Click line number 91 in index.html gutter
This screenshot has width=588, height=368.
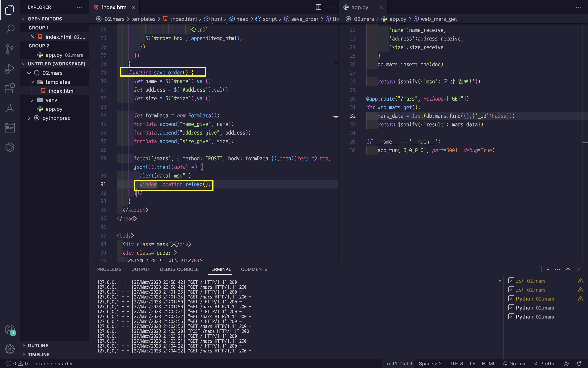click(103, 184)
